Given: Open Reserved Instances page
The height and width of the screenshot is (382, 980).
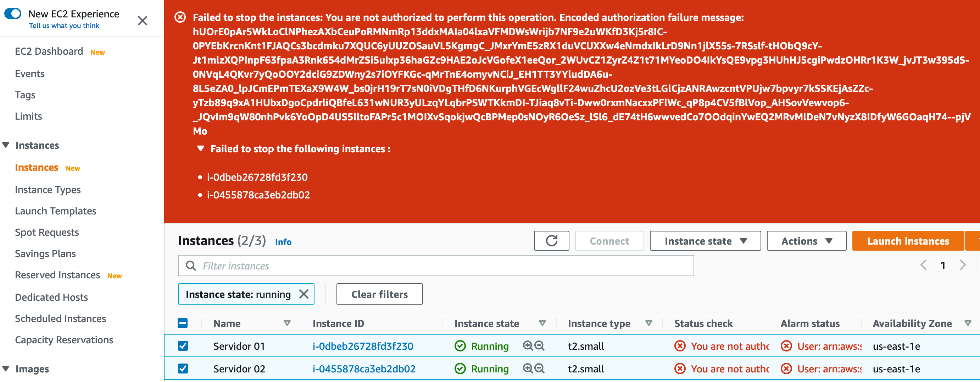Looking at the screenshot, I should pyautogui.click(x=57, y=275).
